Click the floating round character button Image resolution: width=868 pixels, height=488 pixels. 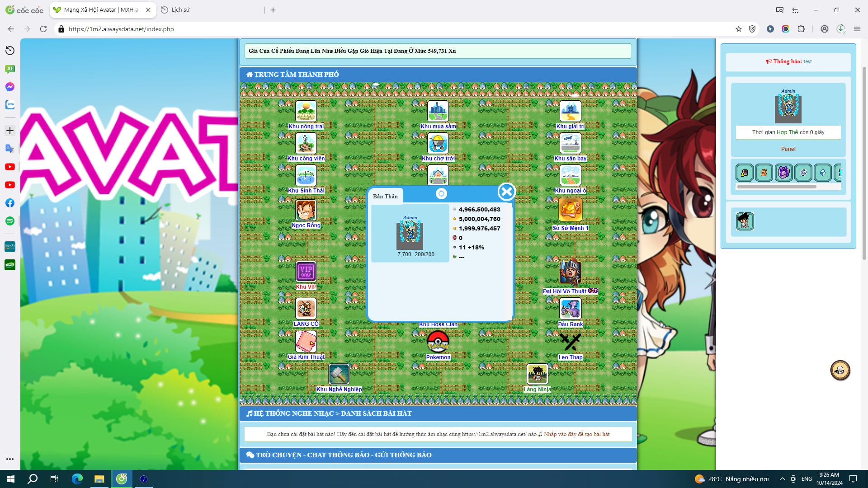click(840, 371)
